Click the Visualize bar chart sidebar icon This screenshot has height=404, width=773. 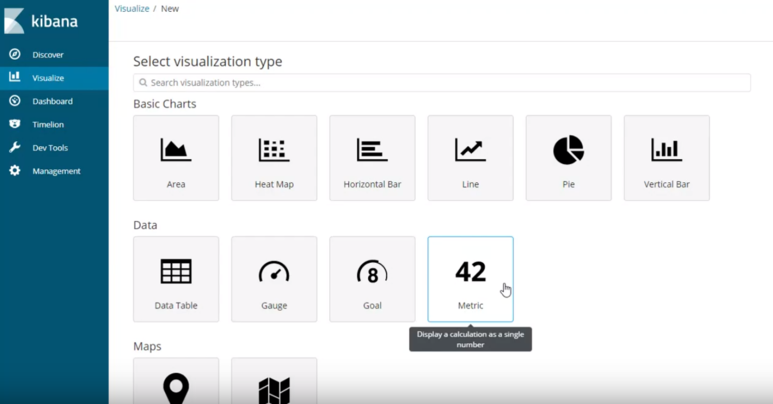click(x=15, y=77)
